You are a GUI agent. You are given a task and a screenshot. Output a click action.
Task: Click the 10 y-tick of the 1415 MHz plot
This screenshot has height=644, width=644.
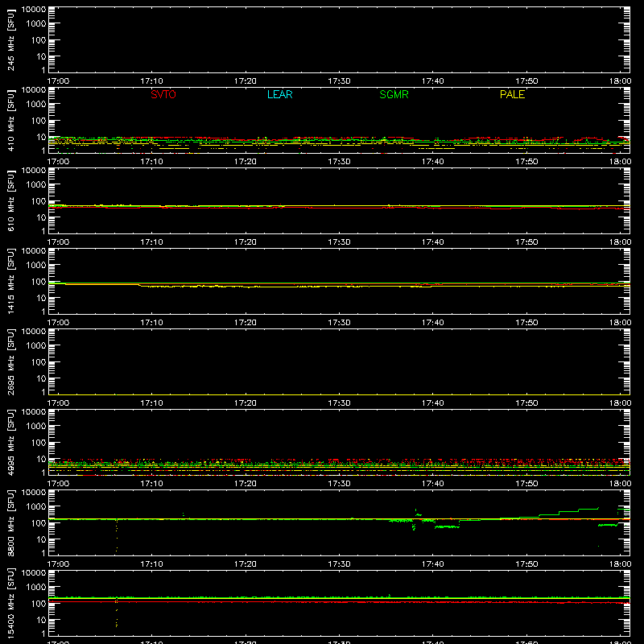[41, 298]
